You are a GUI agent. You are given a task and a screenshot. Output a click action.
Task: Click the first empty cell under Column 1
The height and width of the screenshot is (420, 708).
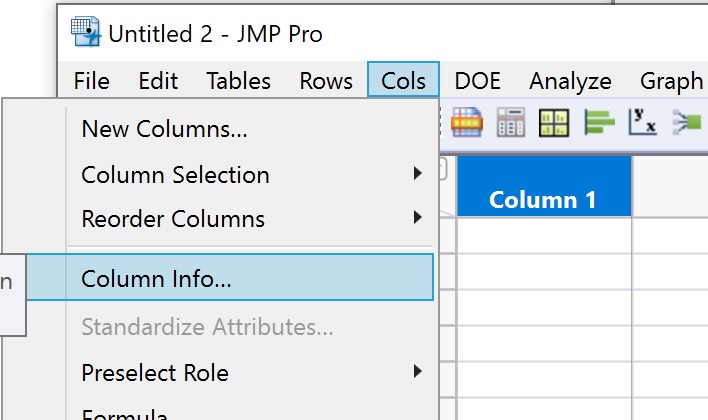click(x=544, y=235)
